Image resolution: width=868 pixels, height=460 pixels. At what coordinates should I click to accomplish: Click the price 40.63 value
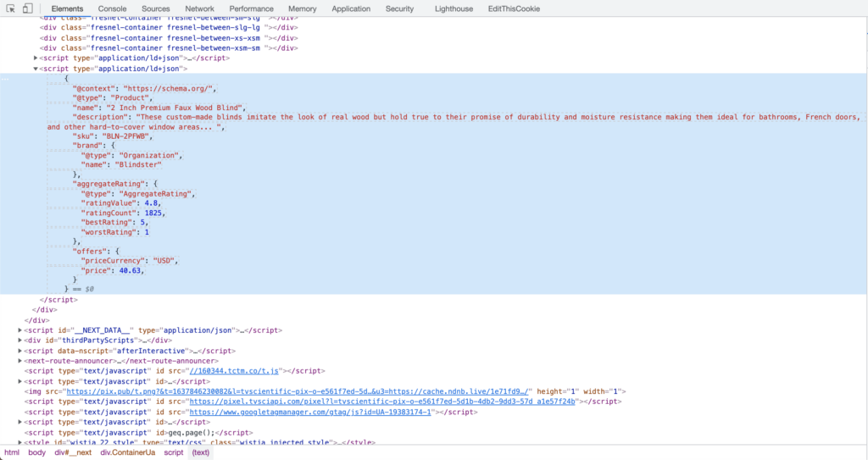point(130,271)
